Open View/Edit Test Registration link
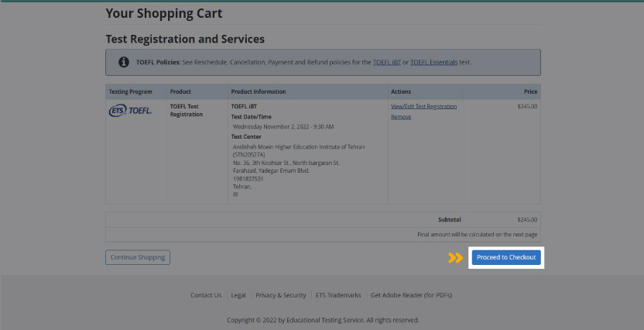 (x=423, y=106)
